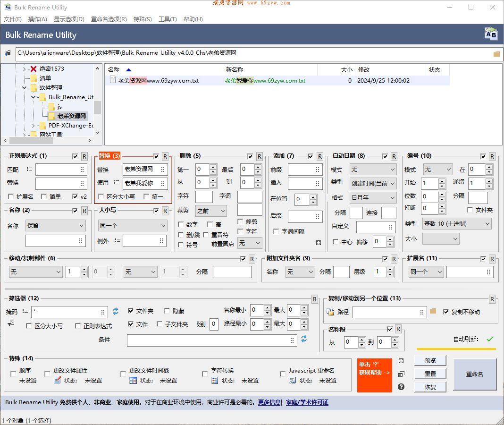This screenshot has width=504, height=425.
Task: Open the 更改文件时间戳 calendar icon
Action: click(133, 380)
